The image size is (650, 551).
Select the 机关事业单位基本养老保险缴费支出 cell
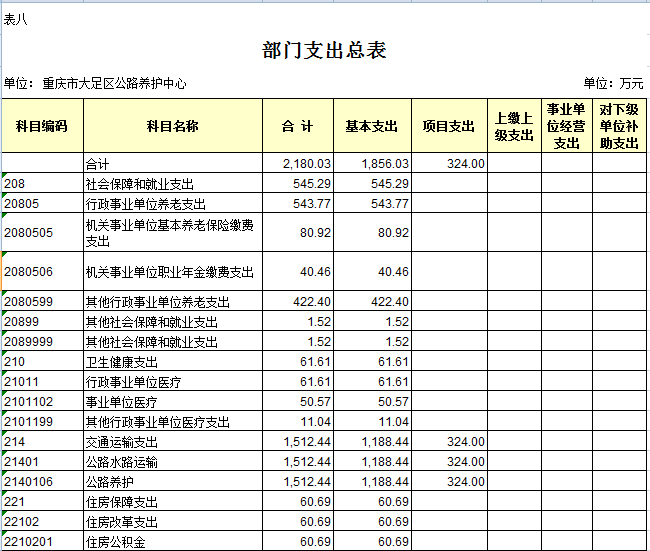coord(173,232)
